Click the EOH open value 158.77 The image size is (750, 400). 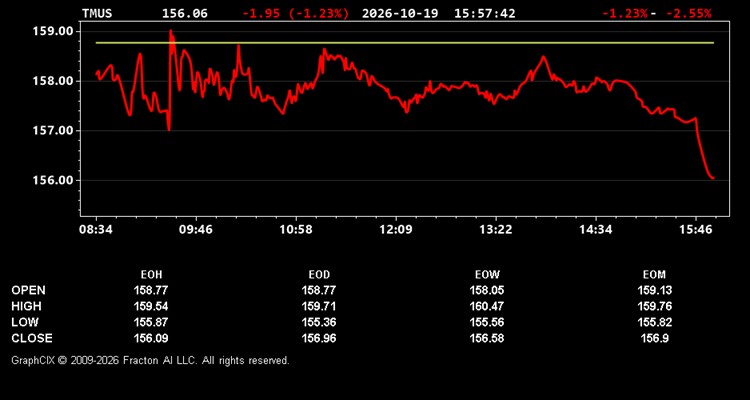point(151,290)
